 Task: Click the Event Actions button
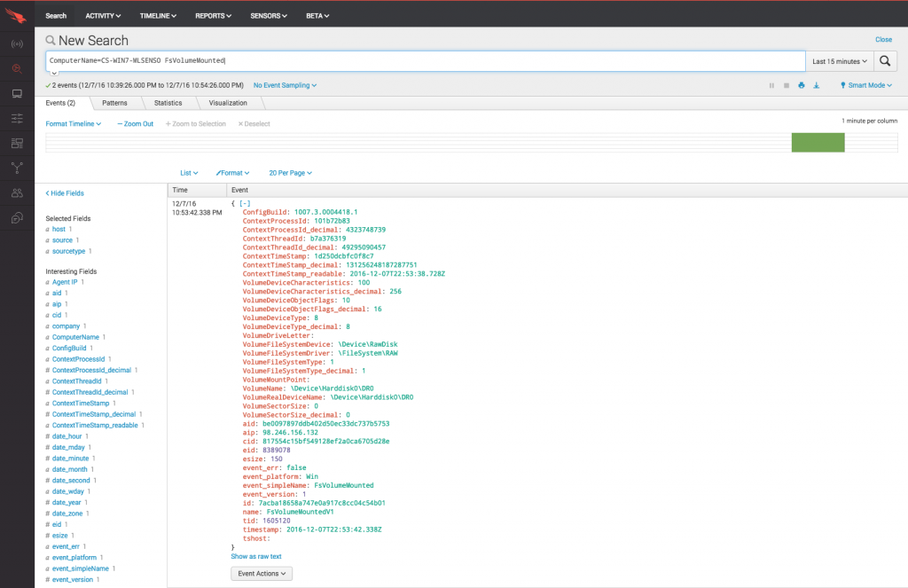pyautogui.click(x=262, y=574)
